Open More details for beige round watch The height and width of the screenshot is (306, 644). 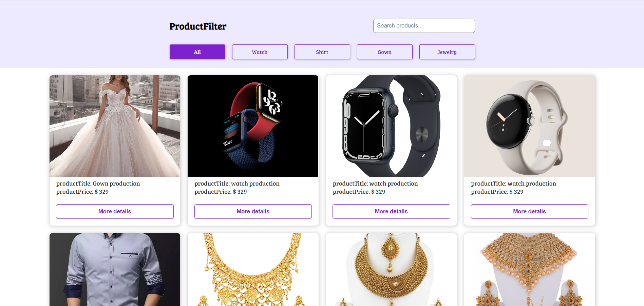coord(529,211)
